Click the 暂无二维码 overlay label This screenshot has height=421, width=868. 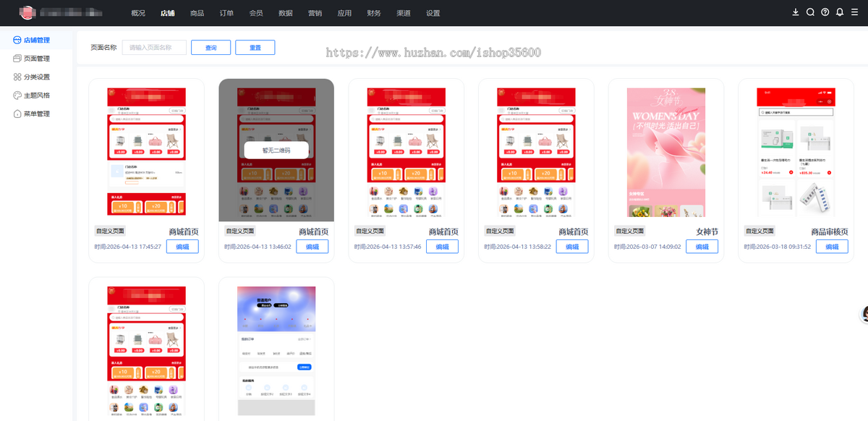click(x=276, y=150)
